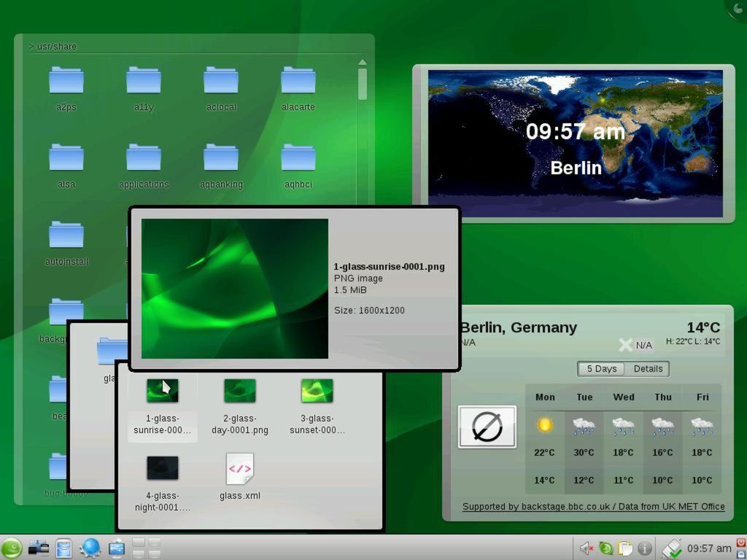
Task: Switch to the Details weather tab
Action: (648, 368)
